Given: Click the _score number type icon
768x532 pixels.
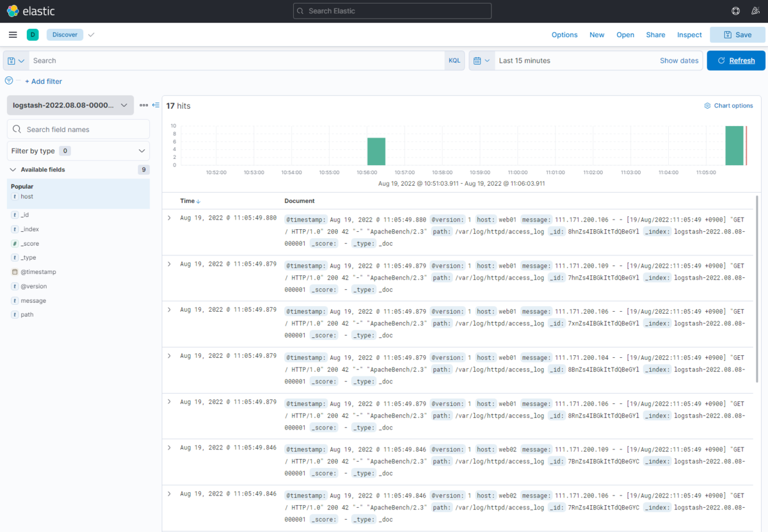Looking at the screenshot, I should coord(15,243).
